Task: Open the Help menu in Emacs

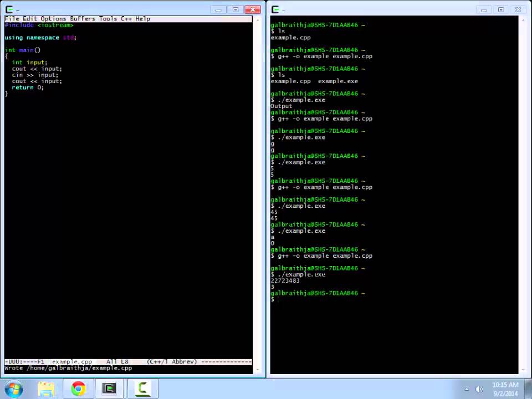Action: coord(142,19)
